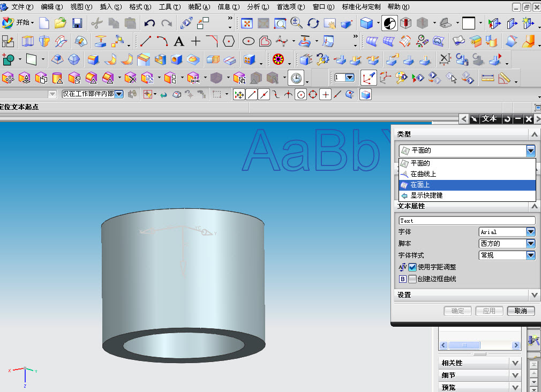Click the colorful hole pattern wheel icon

point(278,59)
